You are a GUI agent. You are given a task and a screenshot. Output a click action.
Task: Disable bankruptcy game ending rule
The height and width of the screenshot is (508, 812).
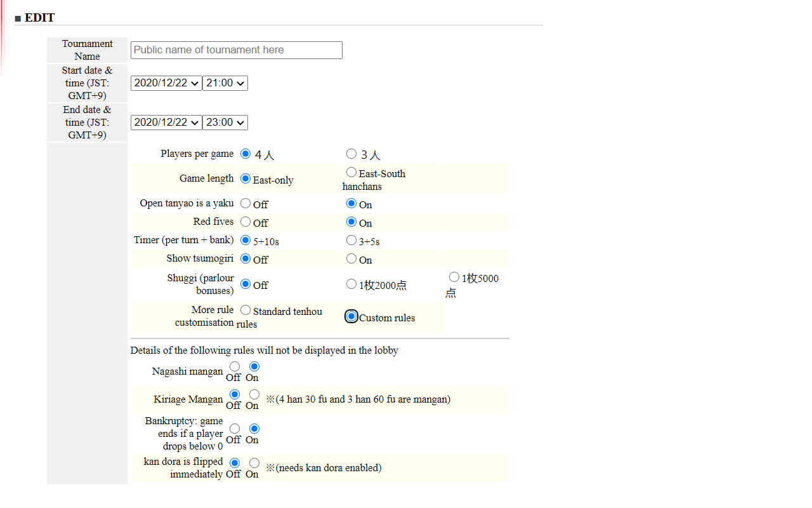pos(235,428)
